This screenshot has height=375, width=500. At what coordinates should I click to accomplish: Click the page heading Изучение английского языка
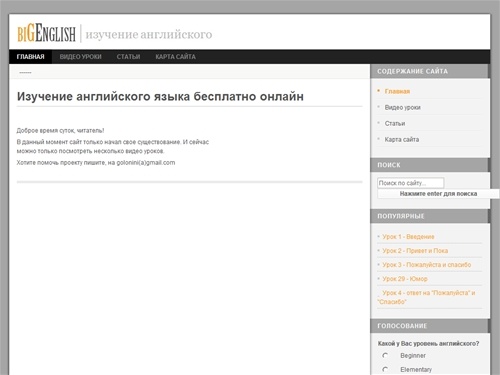pos(160,97)
